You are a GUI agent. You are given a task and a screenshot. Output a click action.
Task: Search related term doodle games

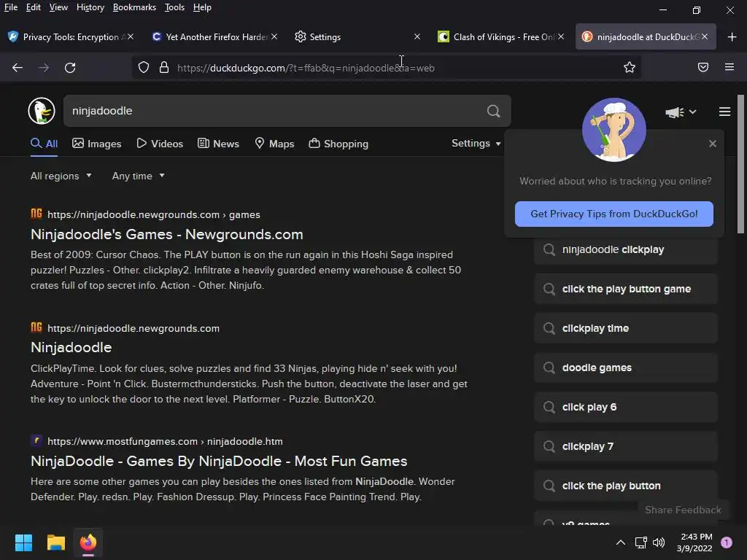625,367
